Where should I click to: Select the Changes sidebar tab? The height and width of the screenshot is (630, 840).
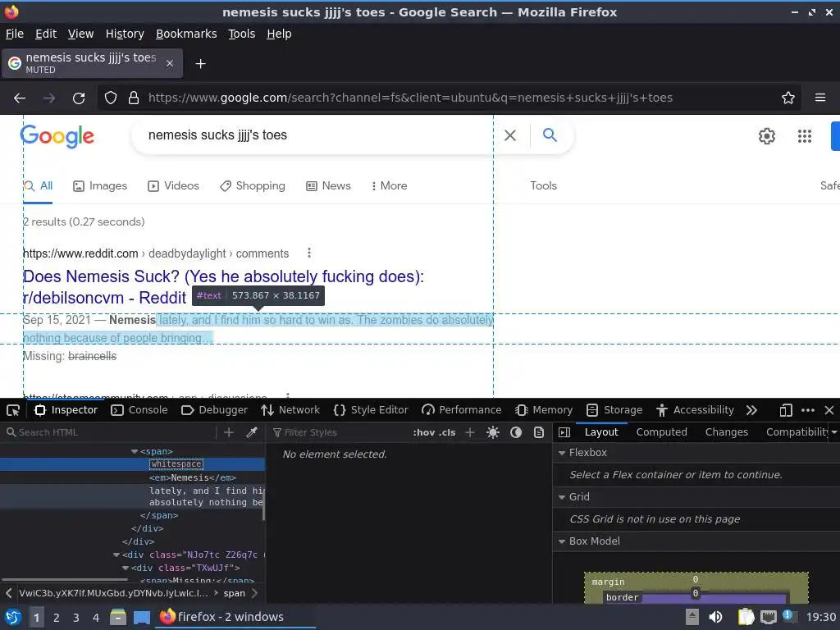(727, 432)
